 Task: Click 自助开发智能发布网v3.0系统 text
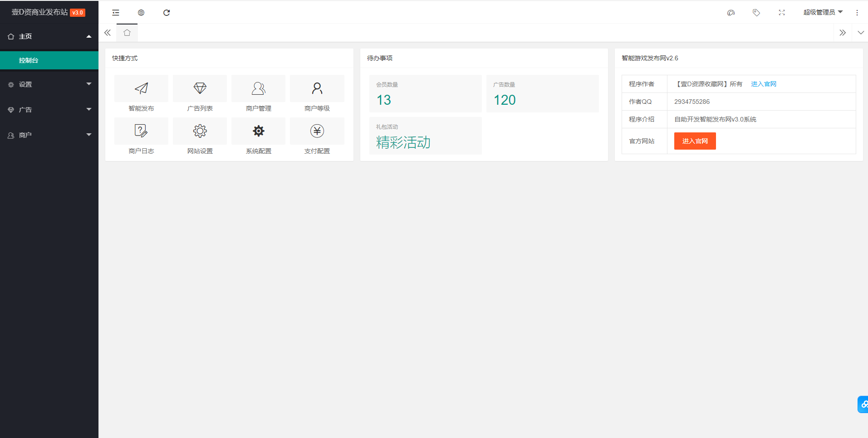tap(715, 119)
